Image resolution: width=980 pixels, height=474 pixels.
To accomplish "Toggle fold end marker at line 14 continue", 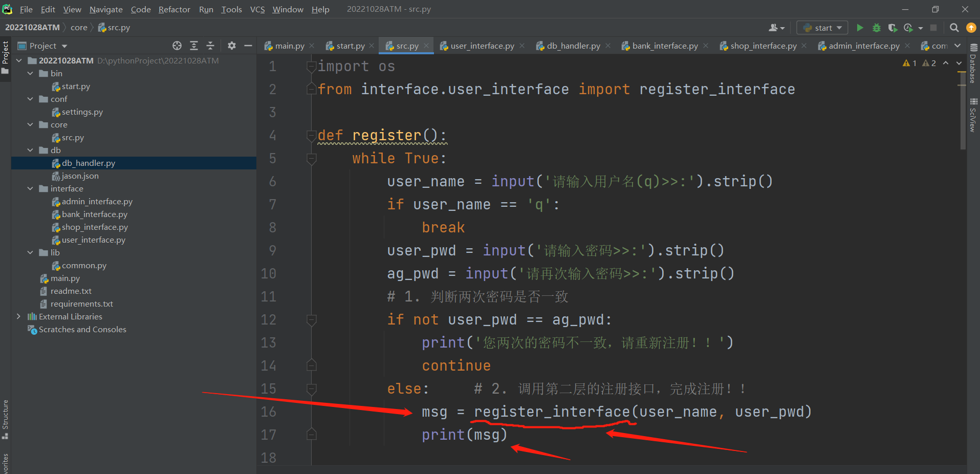I will [311, 365].
